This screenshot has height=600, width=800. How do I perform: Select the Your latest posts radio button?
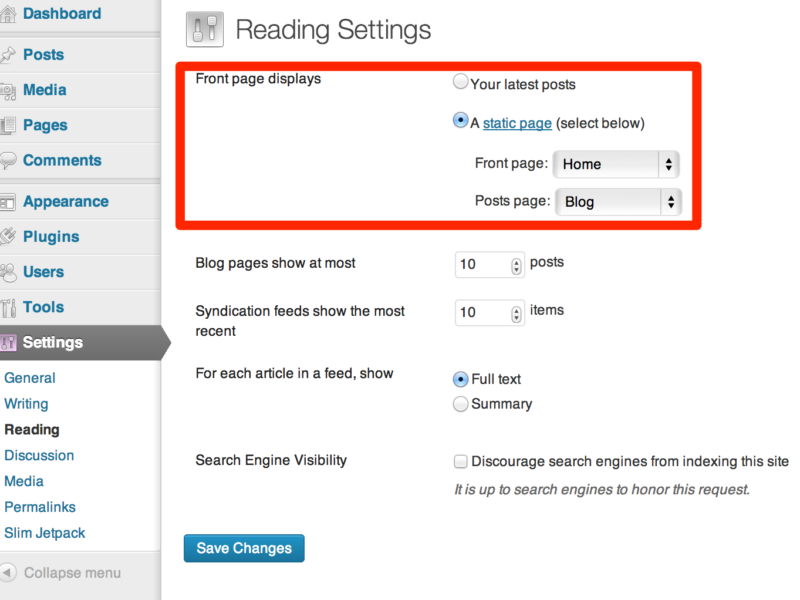pos(460,82)
